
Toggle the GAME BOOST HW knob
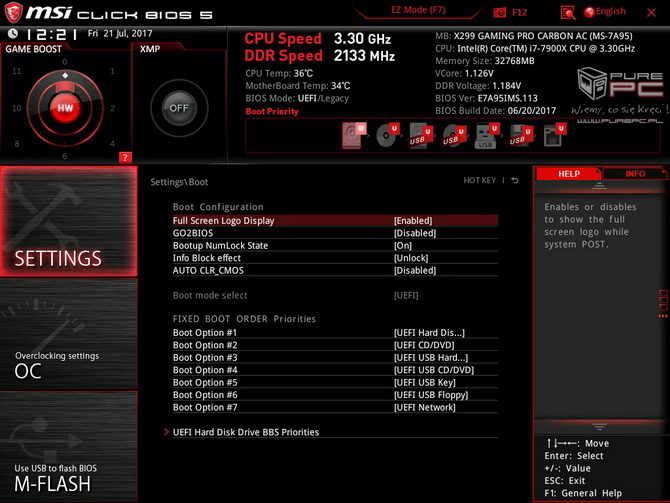tap(65, 108)
